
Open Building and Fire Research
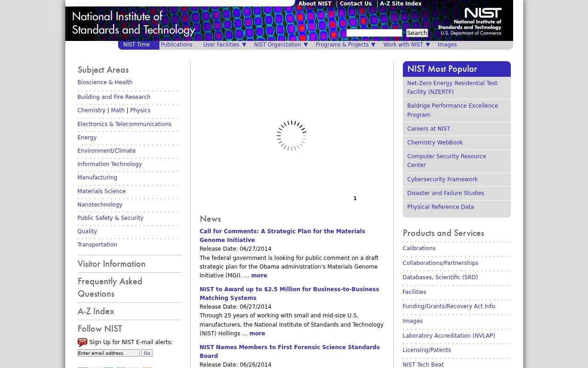(x=114, y=97)
